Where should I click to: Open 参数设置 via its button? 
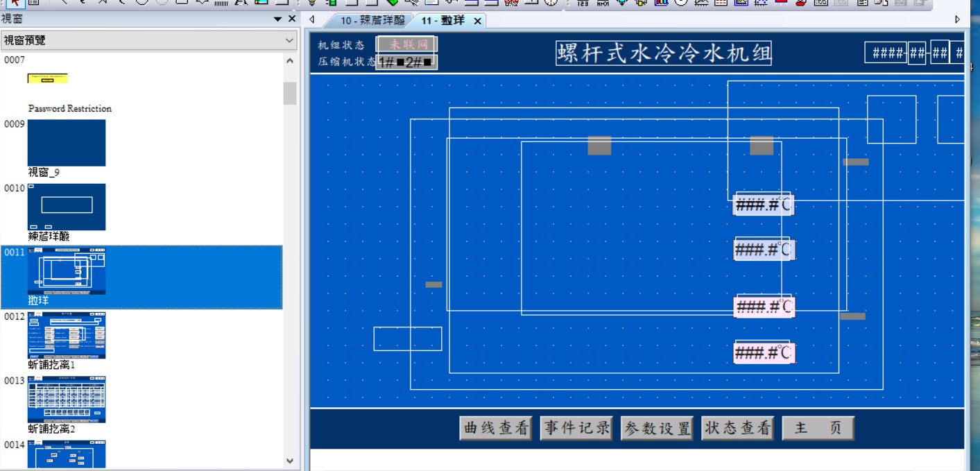click(x=657, y=429)
